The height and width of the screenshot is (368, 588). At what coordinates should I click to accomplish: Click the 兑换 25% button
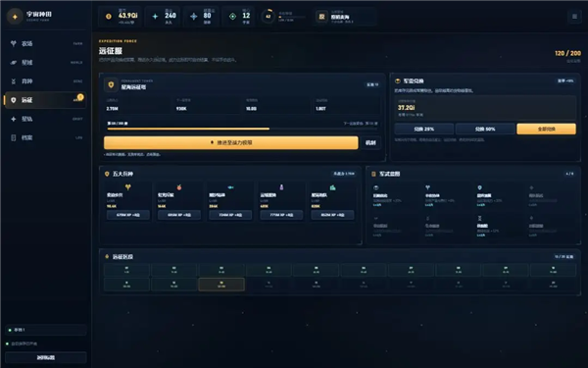coord(424,129)
